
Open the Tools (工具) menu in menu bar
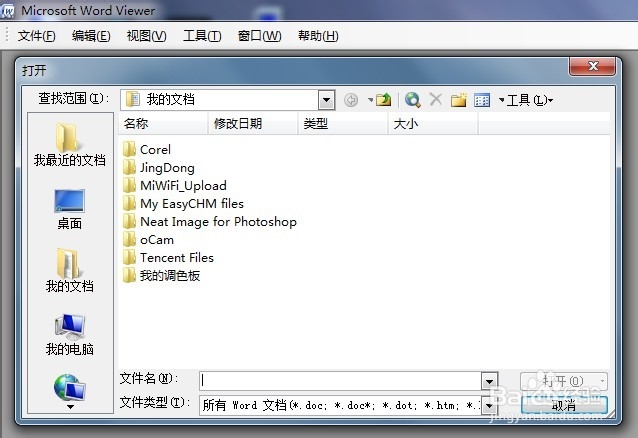pyautogui.click(x=202, y=36)
